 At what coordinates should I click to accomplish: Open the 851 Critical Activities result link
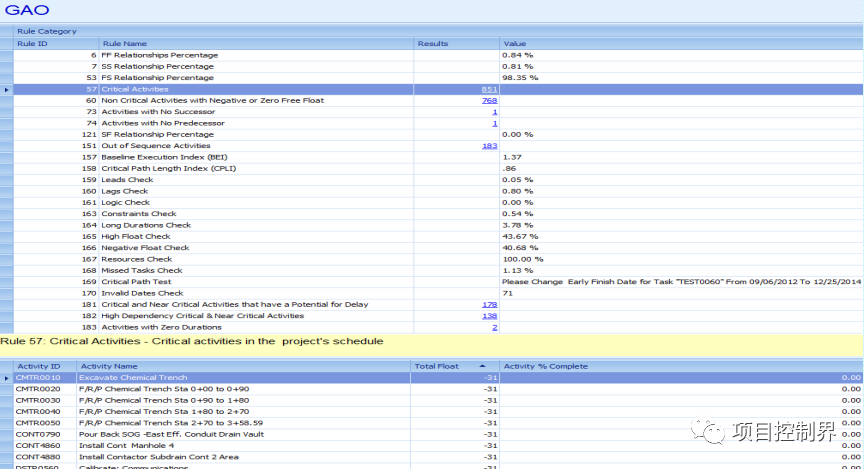coord(489,89)
